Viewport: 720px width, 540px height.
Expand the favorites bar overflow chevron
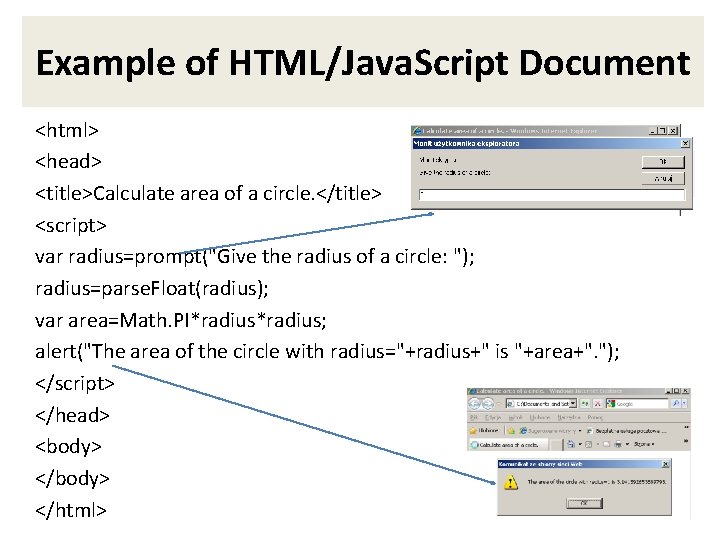coord(686,427)
